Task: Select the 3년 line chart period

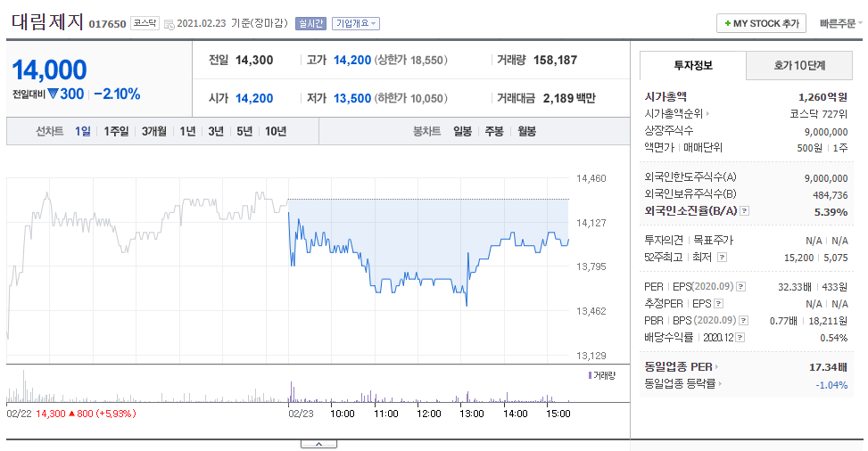Action: 216,131
